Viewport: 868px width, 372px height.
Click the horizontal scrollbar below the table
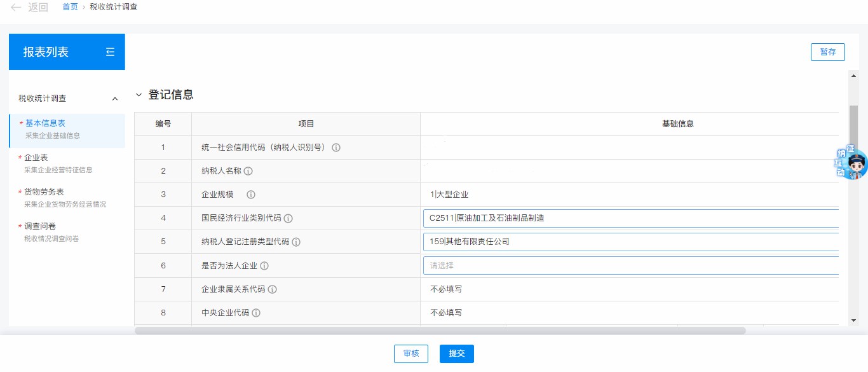point(440,331)
